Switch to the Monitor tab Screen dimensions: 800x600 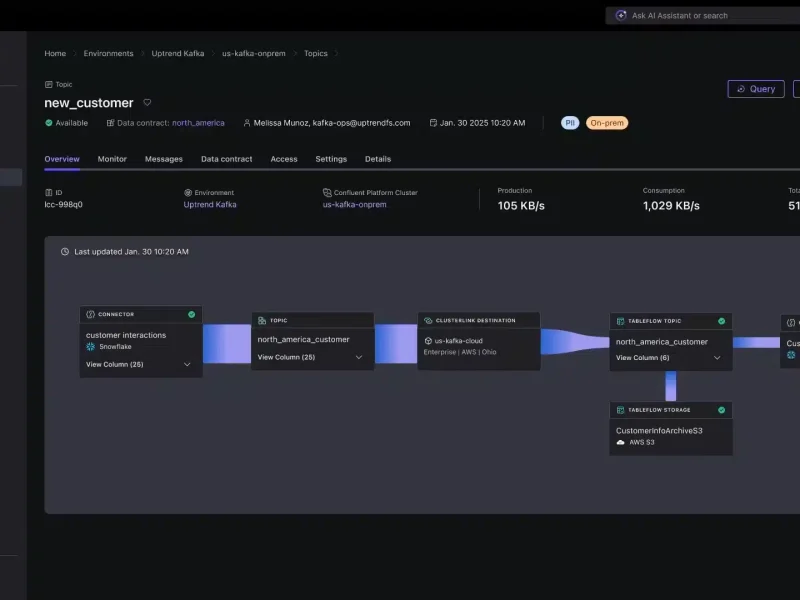pyautogui.click(x=111, y=158)
